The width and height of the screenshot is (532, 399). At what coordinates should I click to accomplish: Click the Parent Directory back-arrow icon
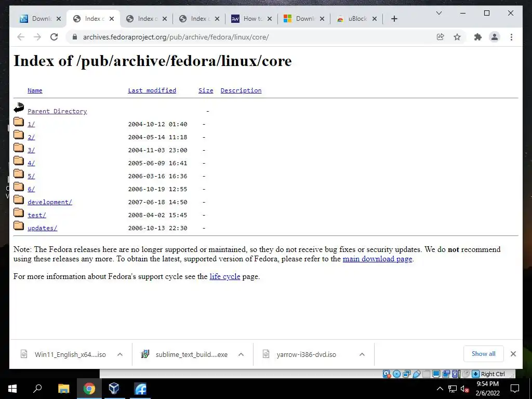[19, 108]
